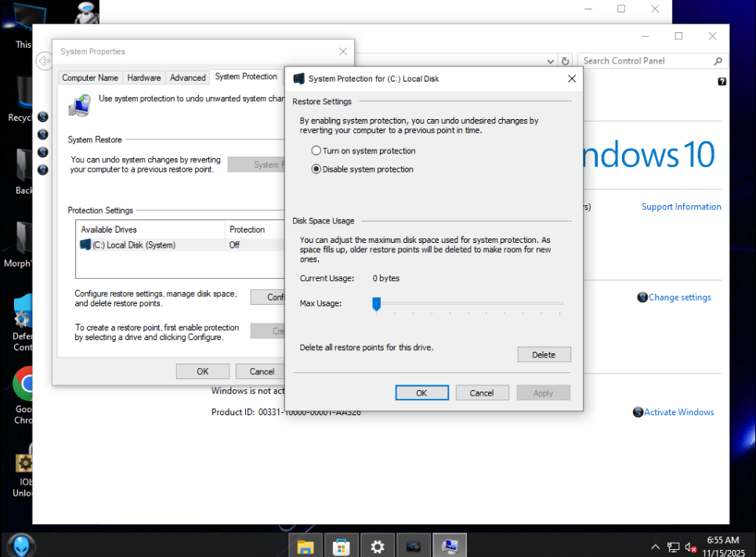
Task: Click System window taskbar icon
Action: 450,546
